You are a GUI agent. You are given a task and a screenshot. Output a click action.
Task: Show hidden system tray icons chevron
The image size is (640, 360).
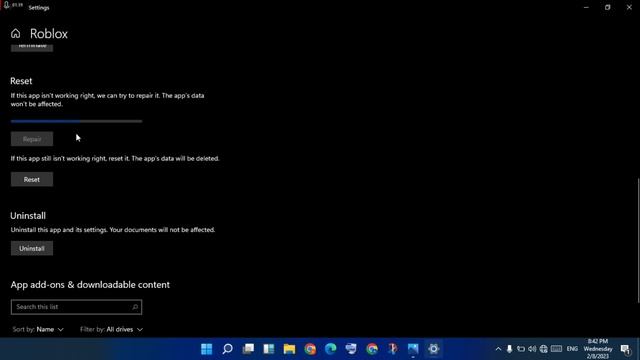point(498,349)
